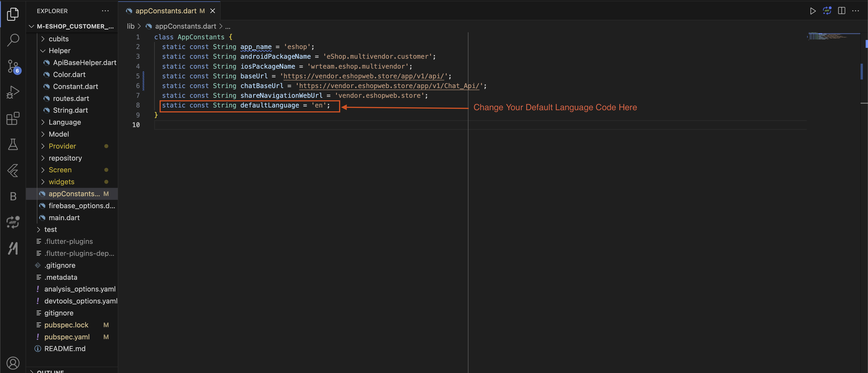
Task: Click the Run play button in editor toolbar
Action: (812, 11)
